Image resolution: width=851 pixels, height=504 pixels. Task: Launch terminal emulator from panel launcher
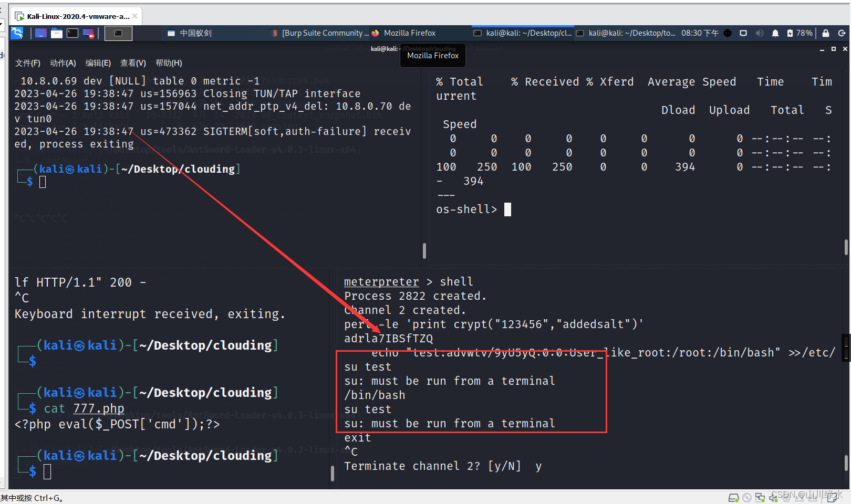(72, 33)
